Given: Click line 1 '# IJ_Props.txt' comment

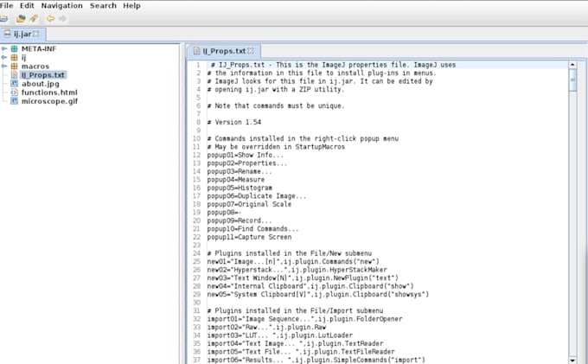Looking at the screenshot, I should [333, 65].
